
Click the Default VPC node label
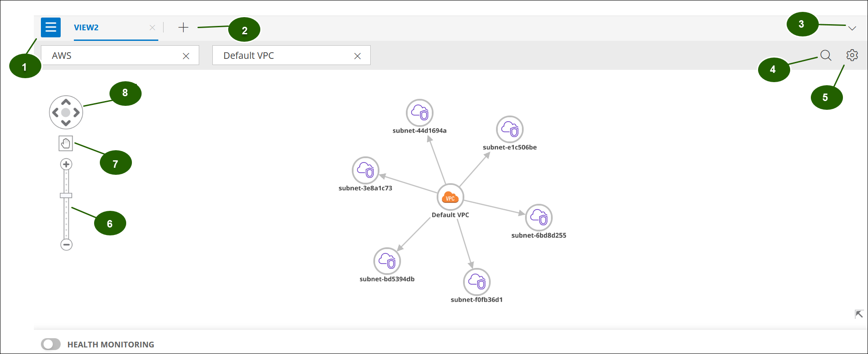pyautogui.click(x=450, y=215)
